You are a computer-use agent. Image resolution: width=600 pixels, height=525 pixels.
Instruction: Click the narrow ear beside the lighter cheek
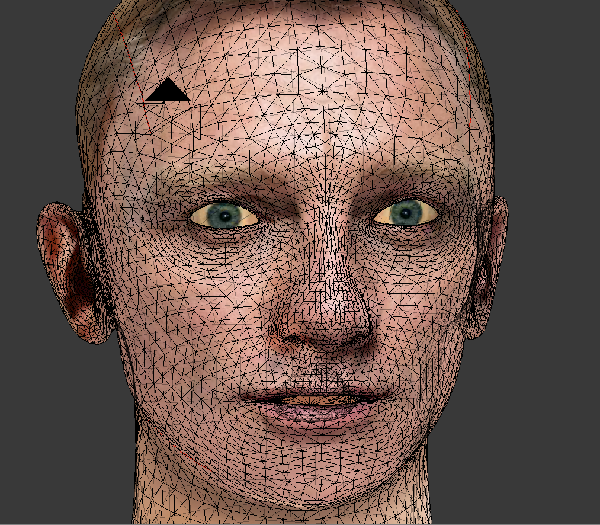(488, 268)
